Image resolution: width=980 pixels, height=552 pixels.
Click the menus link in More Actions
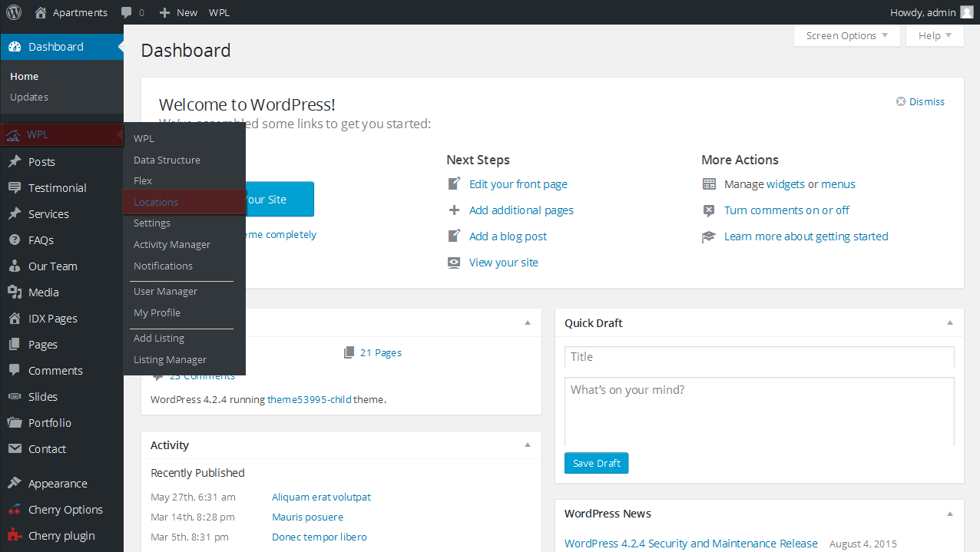pos(838,184)
